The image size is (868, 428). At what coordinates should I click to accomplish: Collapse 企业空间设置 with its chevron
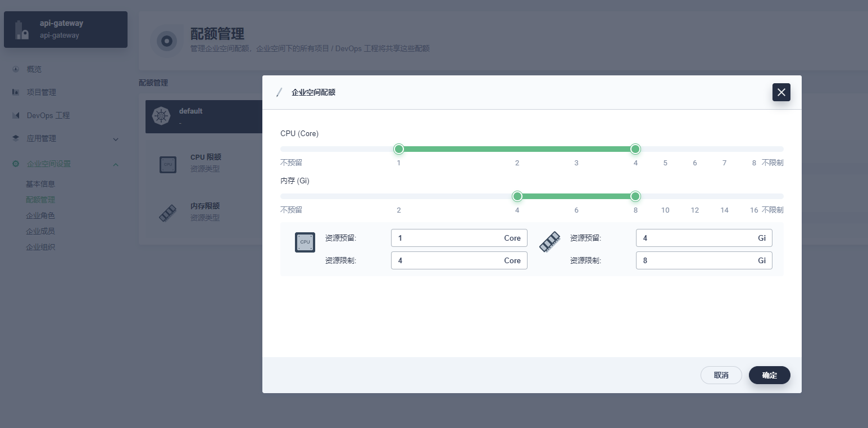[116, 164]
